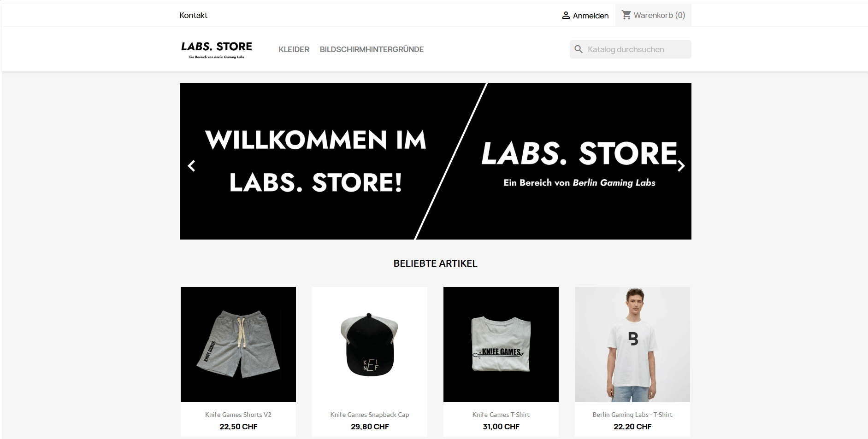Viewport: 868px width, 439px height.
Task: Open the Kleider category menu
Action: (x=294, y=49)
